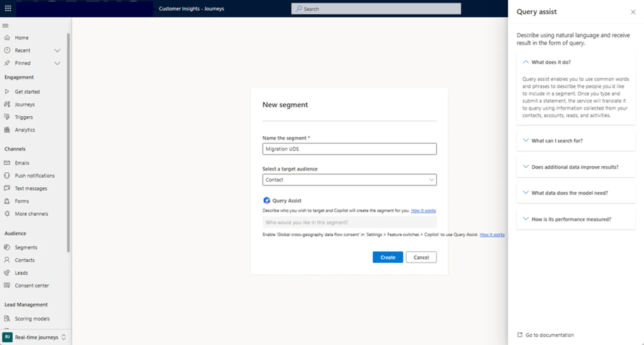This screenshot has width=644, height=345.
Task: Click the segment name field 'Migration UDS'
Action: pos(349,149)
